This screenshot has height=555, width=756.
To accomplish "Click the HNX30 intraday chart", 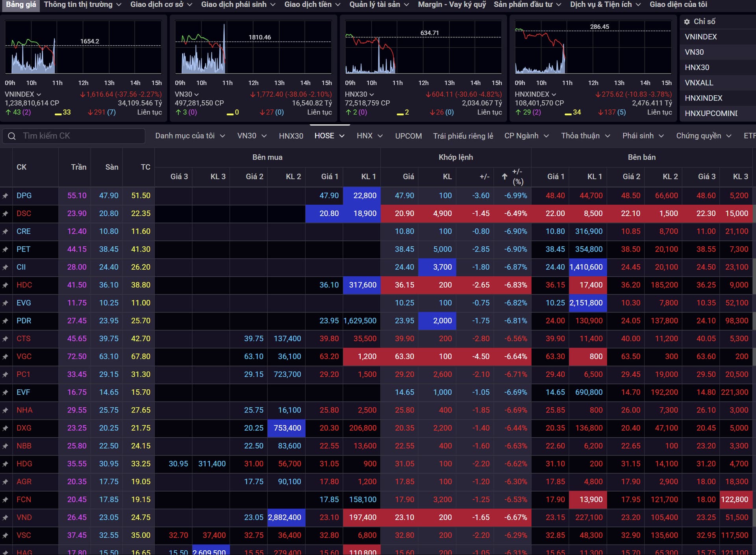I will pos(423,47).
